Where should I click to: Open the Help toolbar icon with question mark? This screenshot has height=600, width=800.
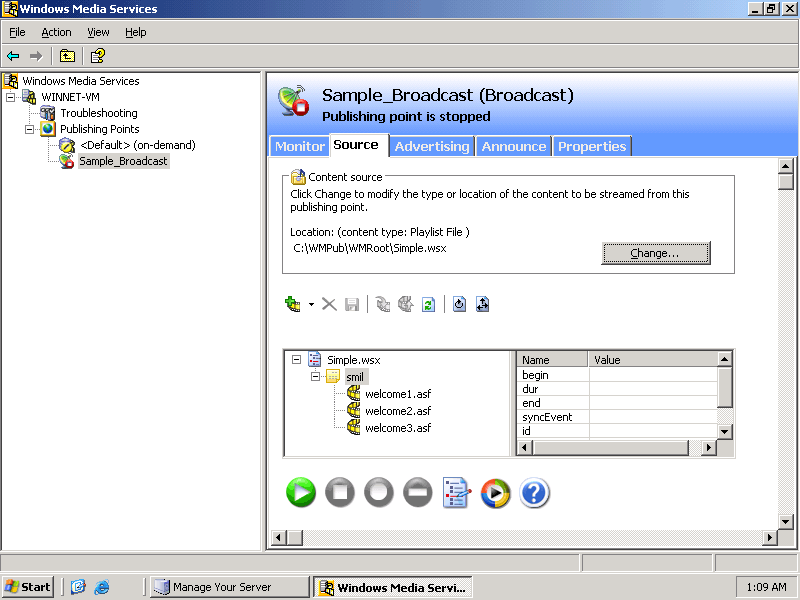(97, 56)
